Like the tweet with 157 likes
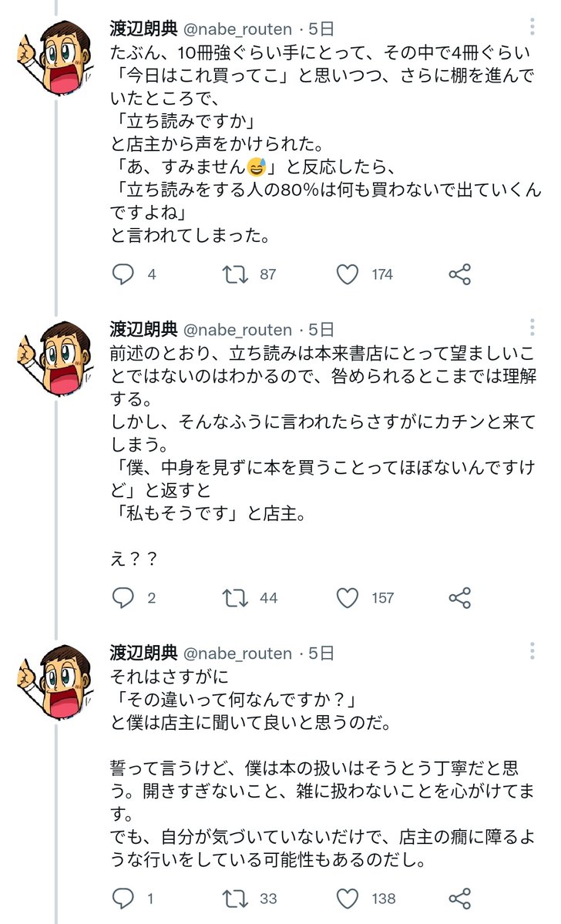The width and height of the screenshot is (561, 924). (348, 597)
